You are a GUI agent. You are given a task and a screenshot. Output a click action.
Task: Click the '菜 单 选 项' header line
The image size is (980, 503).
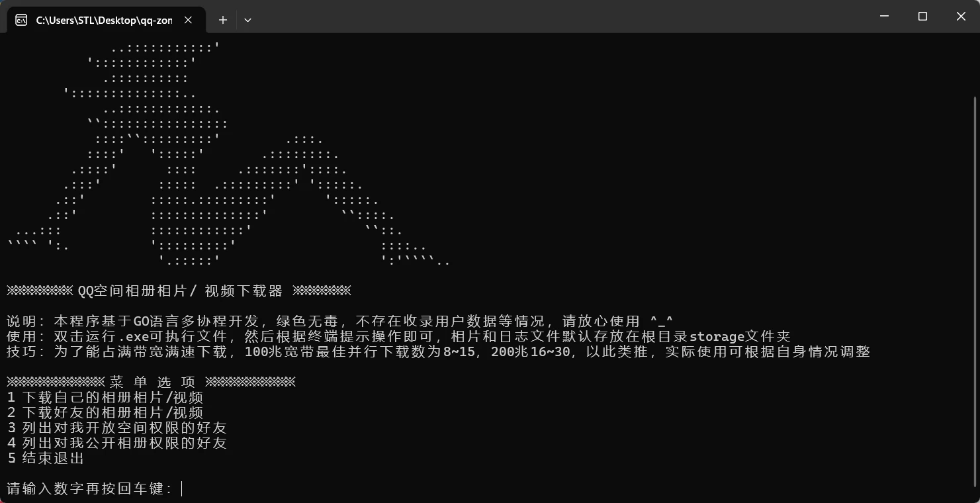click(x=151, y=383)
